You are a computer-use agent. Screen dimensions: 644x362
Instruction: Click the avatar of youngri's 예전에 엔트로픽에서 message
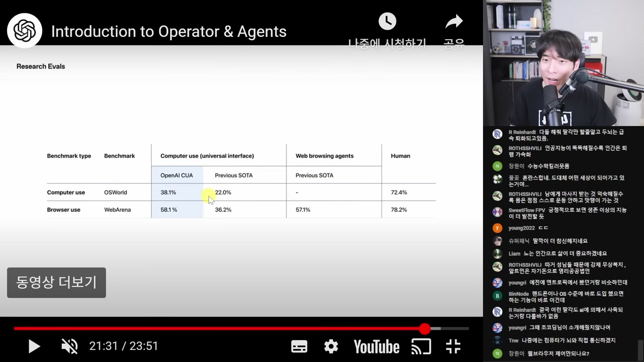coord(497,283)
